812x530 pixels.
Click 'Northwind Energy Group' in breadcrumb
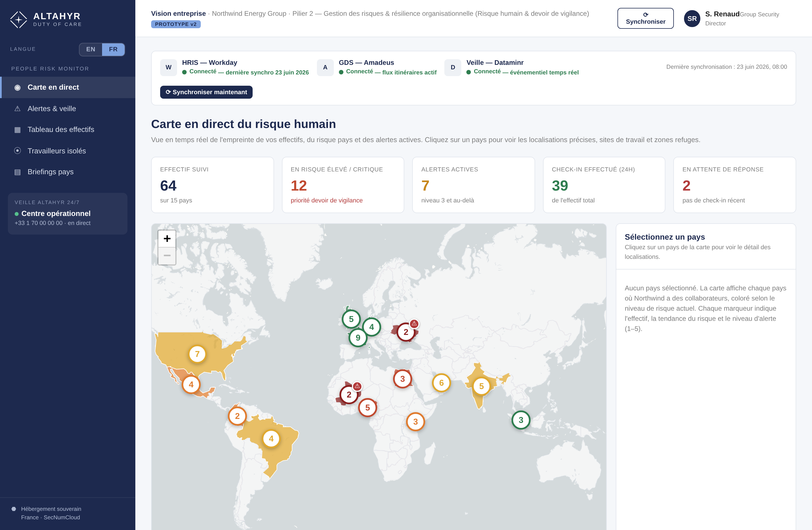[x=249, y=14]
